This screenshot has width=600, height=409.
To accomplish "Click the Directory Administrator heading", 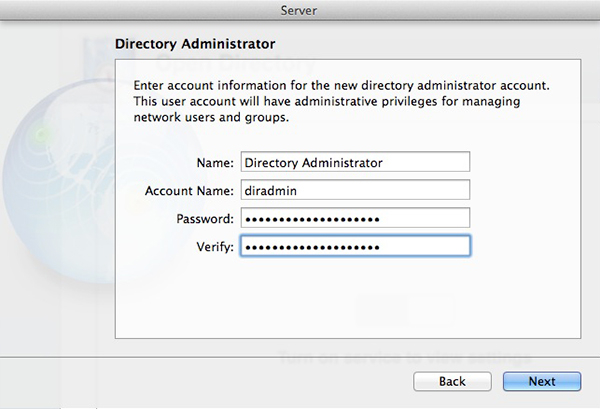I will 195,44.
